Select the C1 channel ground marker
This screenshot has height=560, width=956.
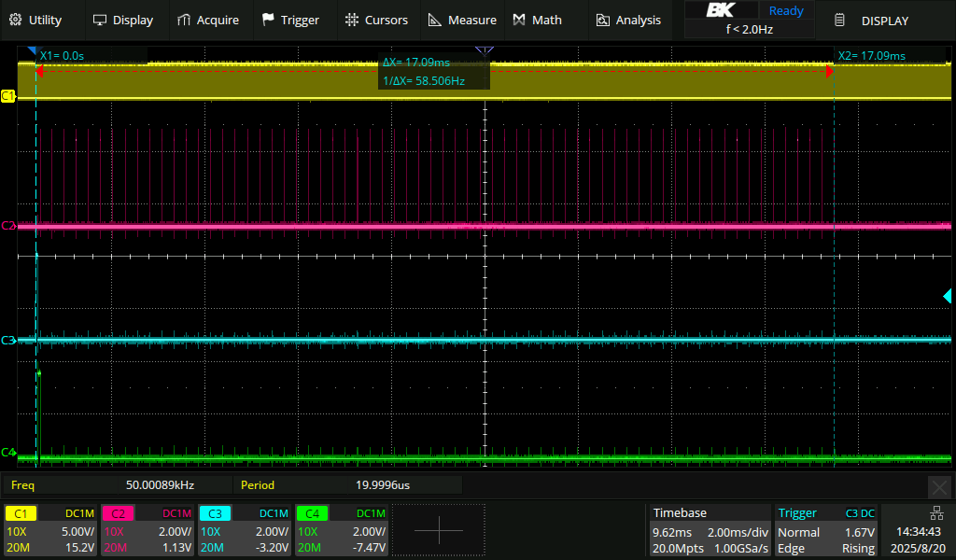(x=7, y=96)
